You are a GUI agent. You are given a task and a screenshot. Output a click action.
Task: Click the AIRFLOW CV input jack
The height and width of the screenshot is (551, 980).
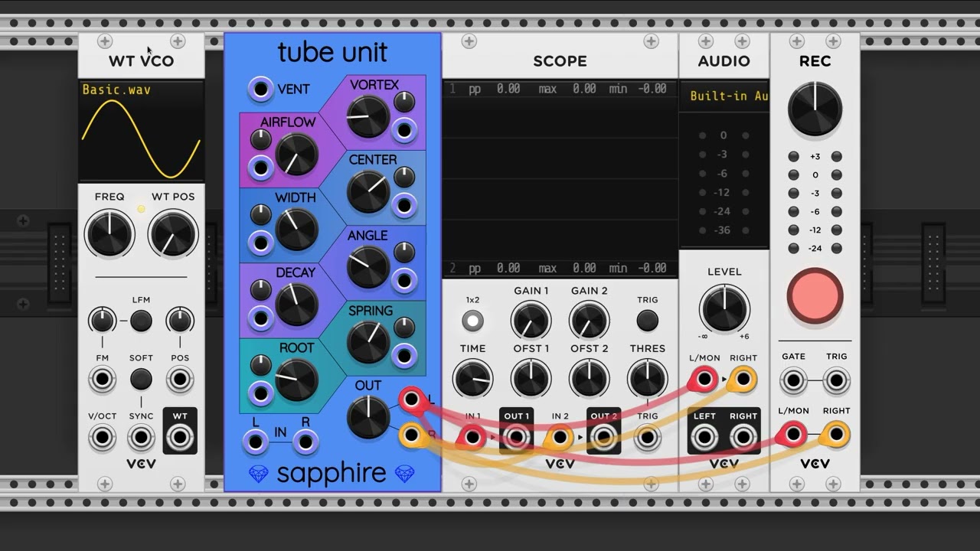pos(261,168)
